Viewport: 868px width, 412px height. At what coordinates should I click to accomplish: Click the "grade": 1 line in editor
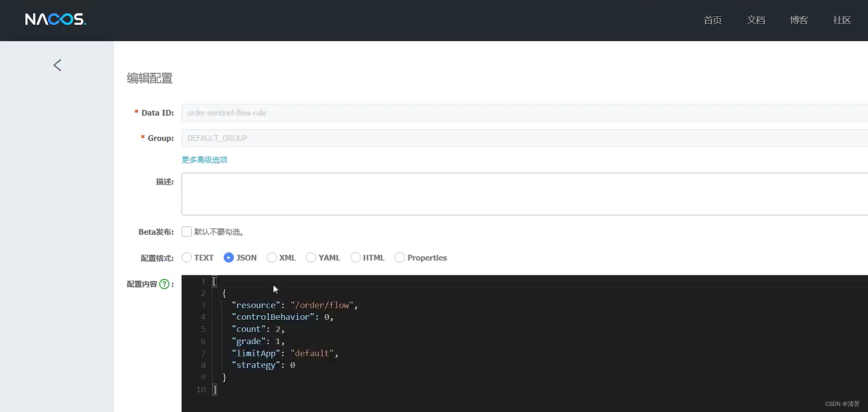pos(258,342)
